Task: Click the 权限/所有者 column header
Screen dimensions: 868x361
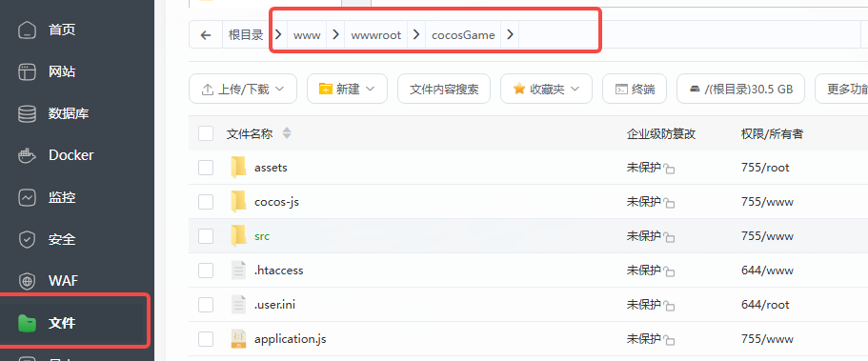Action: pos(772,133)
